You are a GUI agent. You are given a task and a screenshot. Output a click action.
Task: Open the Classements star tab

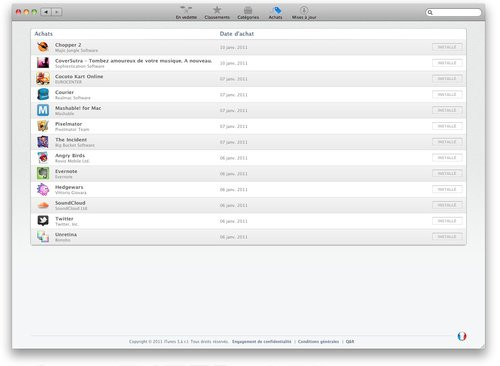[x=217, y=13]
